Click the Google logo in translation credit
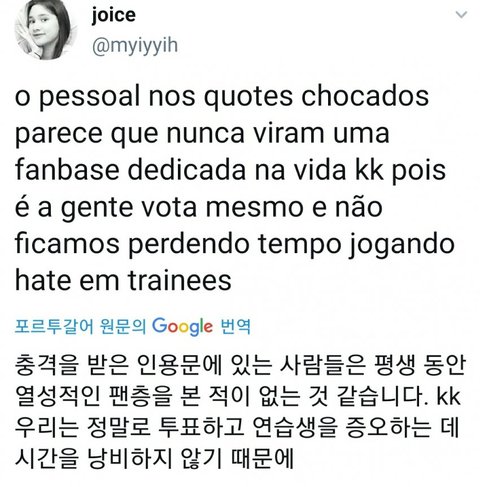The width and height of the screenshot is (480, 487). (x=182, y=326)
